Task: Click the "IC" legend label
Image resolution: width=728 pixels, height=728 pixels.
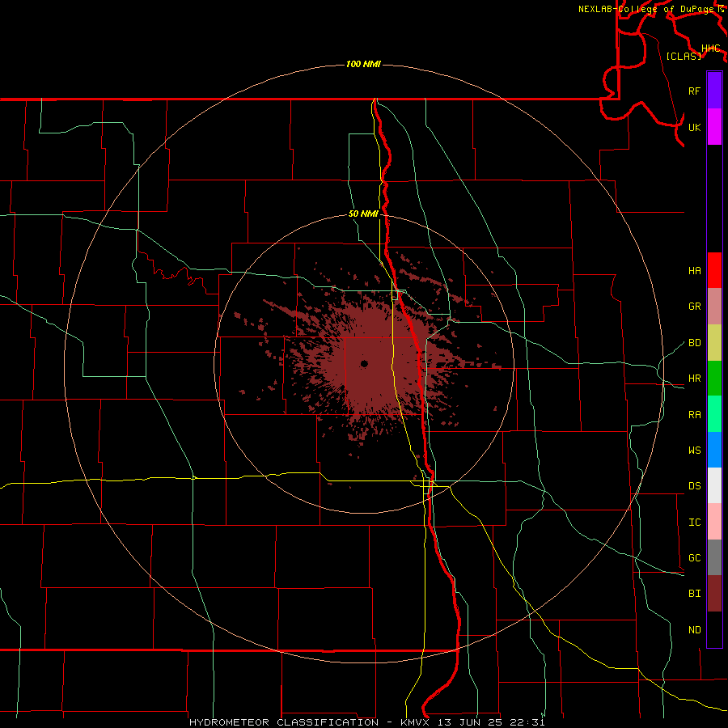Action: click(x=694, y=523)
